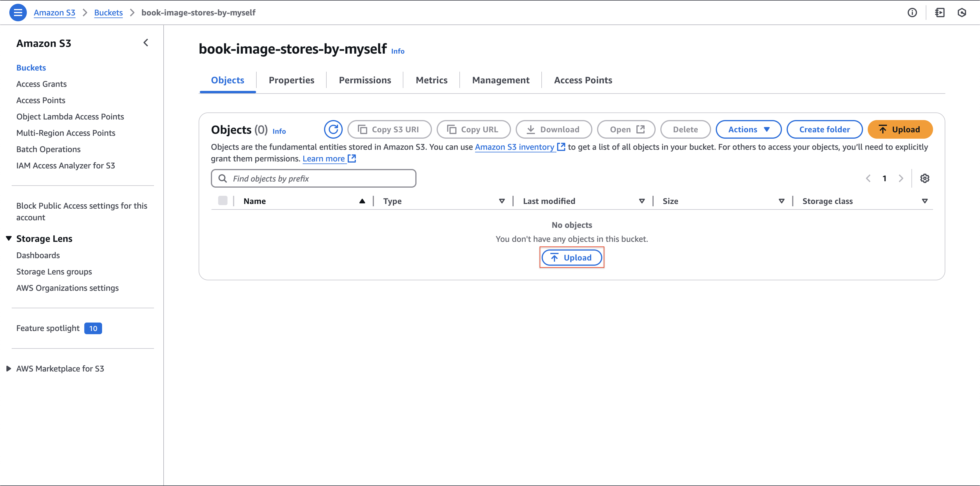Open the Actions dropdown

tap(748, 130)
